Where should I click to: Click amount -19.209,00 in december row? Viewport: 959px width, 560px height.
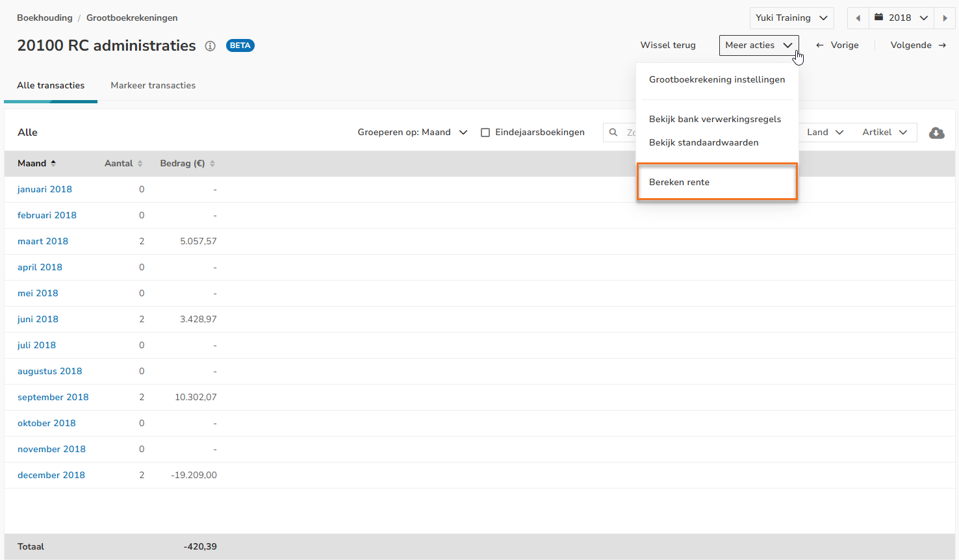pos(194,475)
